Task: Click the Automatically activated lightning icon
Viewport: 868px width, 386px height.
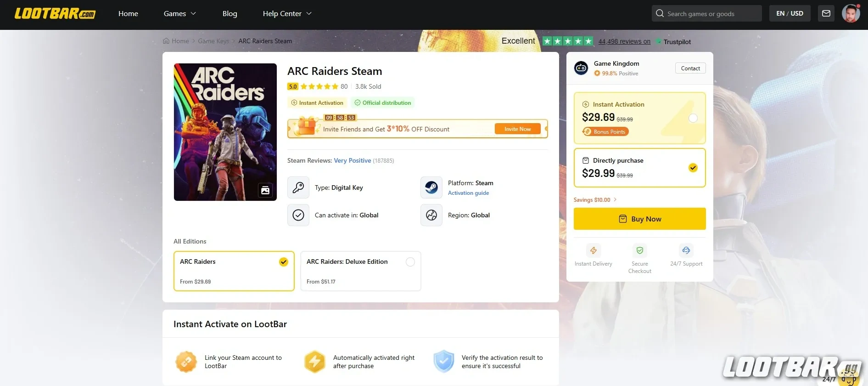Action: 315,362
